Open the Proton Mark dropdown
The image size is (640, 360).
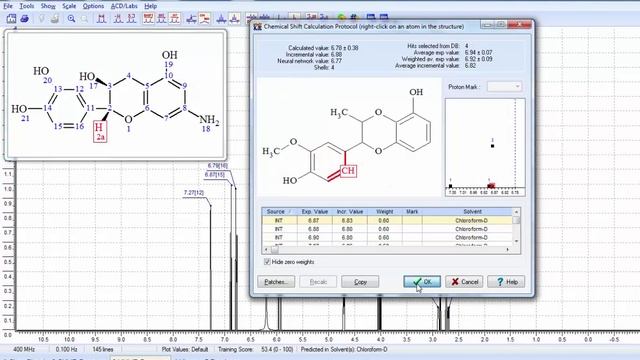[504, 87]
